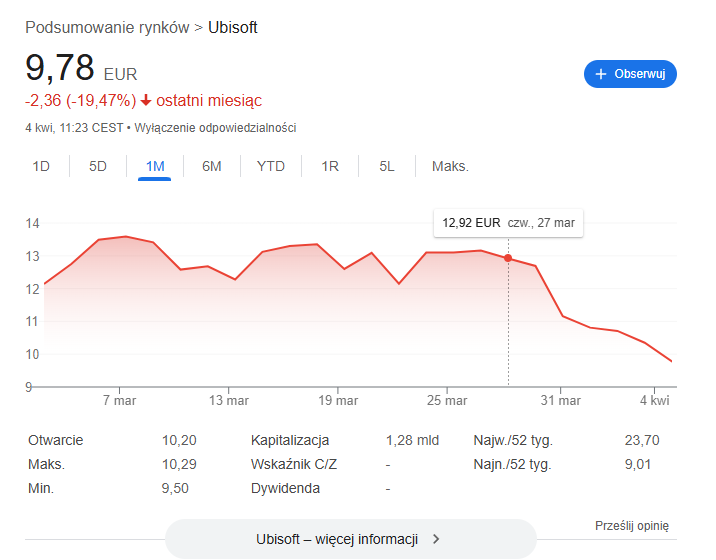Show the 5L five-year range
This screenshot has height=560, width=716.
tap(387, 166)
